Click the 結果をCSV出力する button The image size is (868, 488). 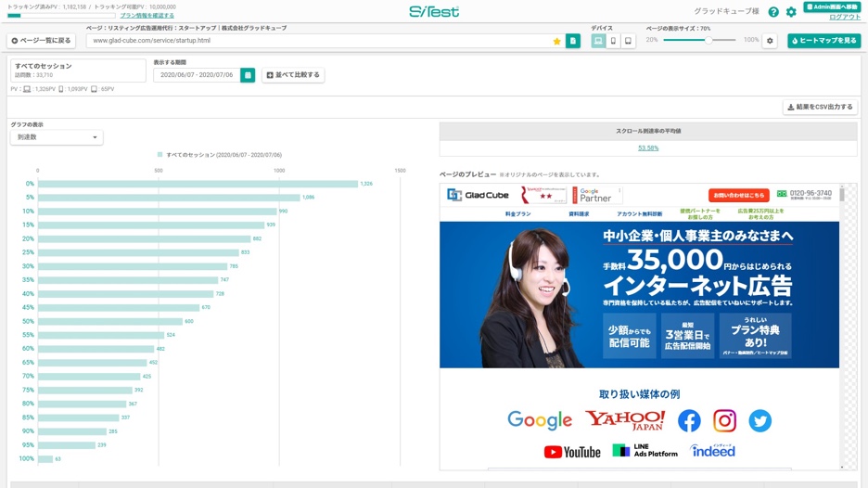pyautogui.click(x=820, y=107)
